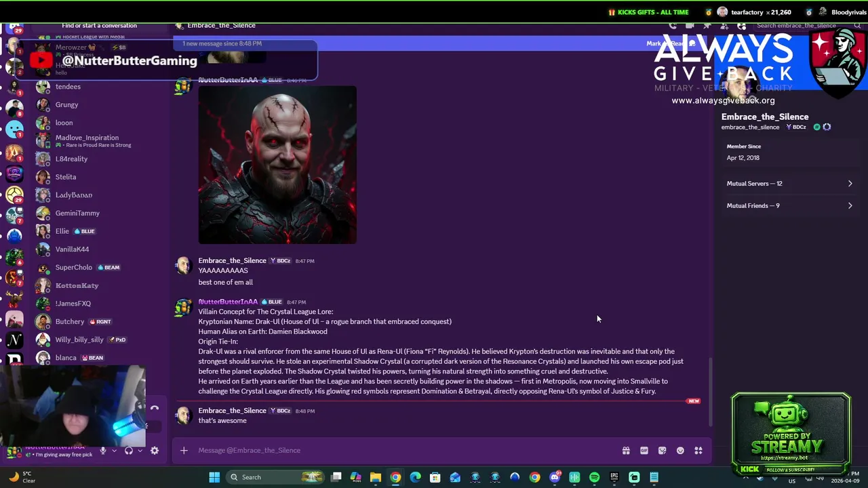Open the GIF picker

click(x=644, y=451)
